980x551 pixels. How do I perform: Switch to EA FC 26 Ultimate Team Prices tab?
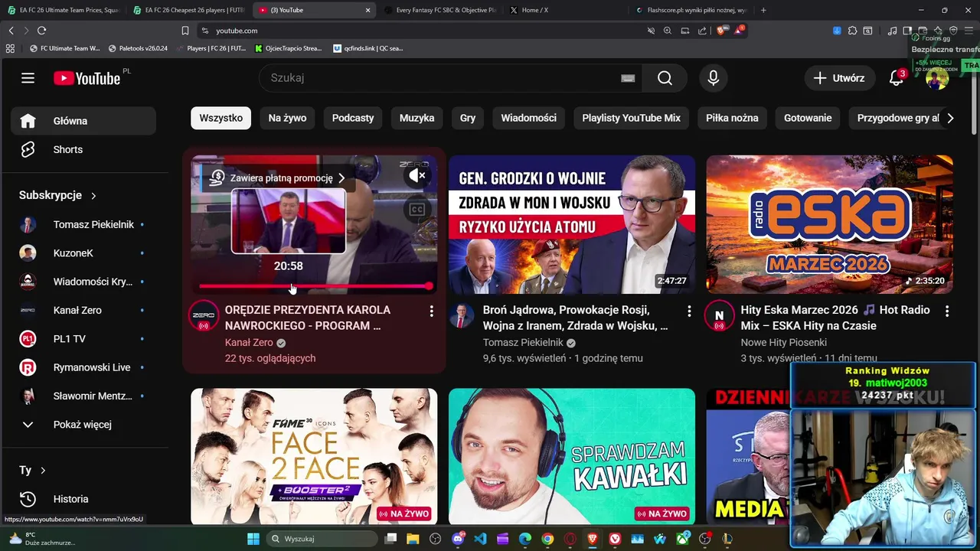(63, 10)
